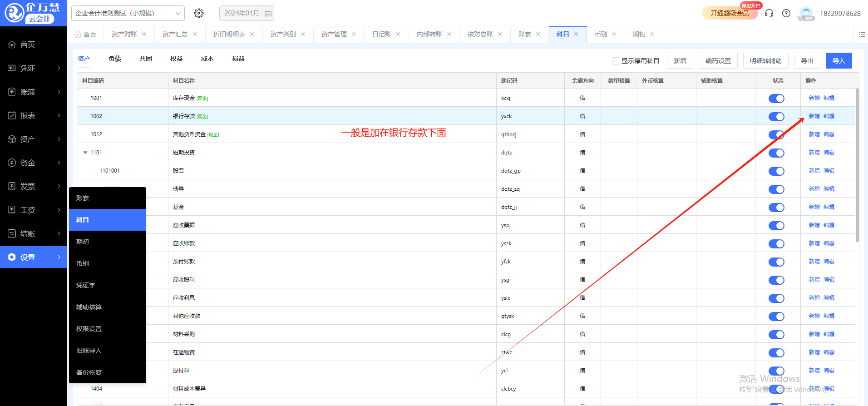
Task: Click the toolbar 新增 button
Action: point(680,61)
